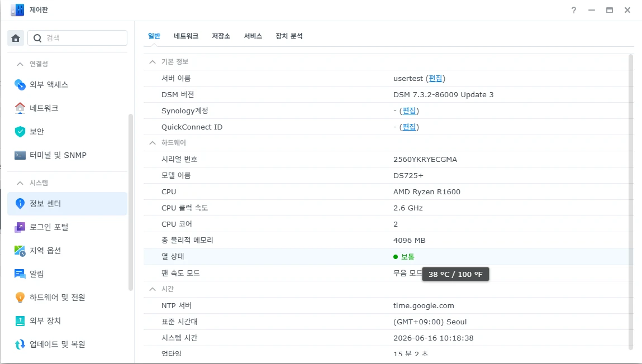Open External Devices (외부 장치) icon

(x=20, y=320)
